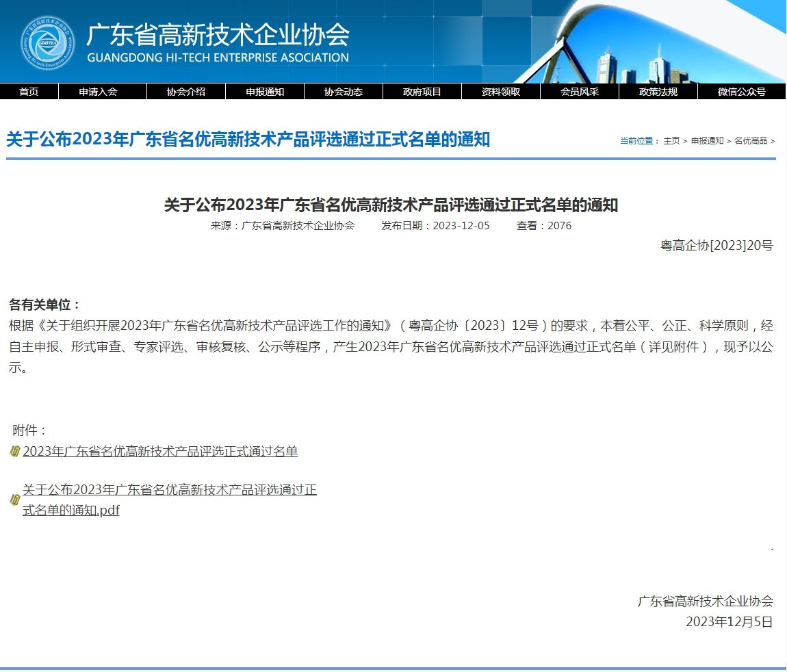Click the GDHTEA association logo emblem

[x=47, y=42]
